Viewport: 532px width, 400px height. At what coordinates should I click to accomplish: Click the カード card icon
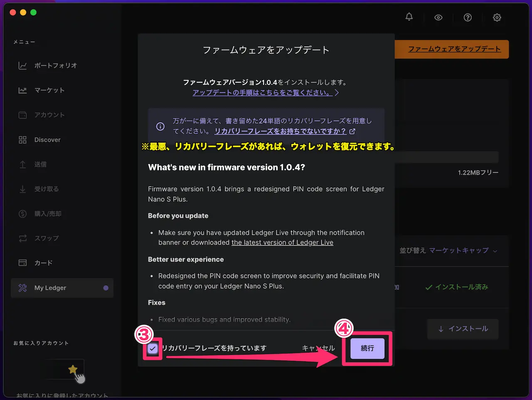tap(22, 263)
